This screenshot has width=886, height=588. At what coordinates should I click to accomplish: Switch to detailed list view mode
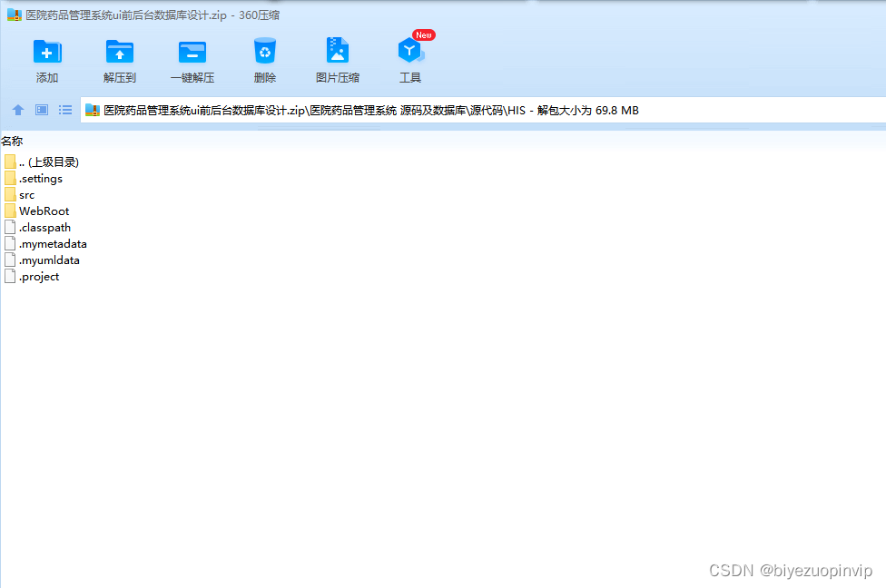(x=64, y=110)
